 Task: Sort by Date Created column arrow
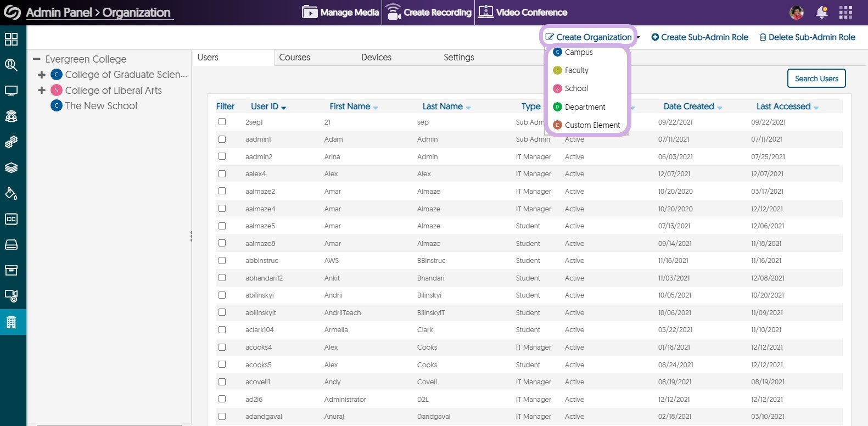(x=719, y=108)
